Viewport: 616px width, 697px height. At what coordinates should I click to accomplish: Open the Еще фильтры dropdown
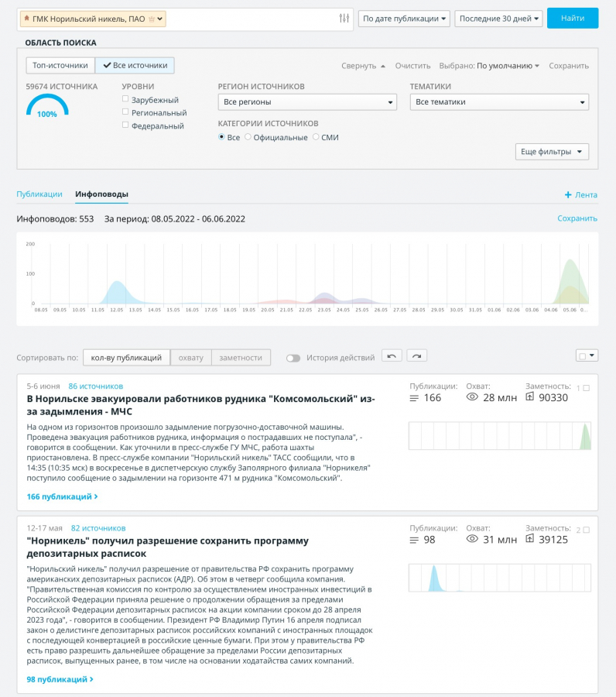click(x=552, y=152)
